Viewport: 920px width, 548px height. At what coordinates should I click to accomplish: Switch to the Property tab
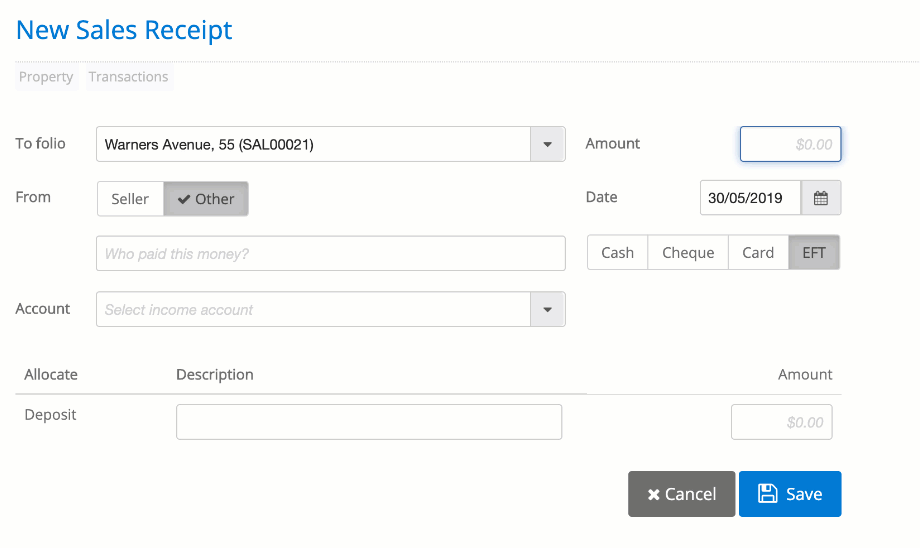46,77
